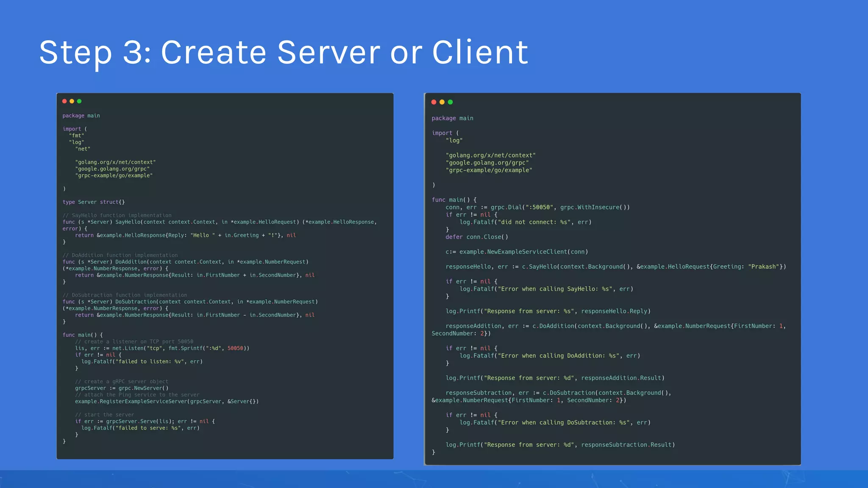
Task: Click the 'failed to serve: %s' log line
Action: point(140,428)
